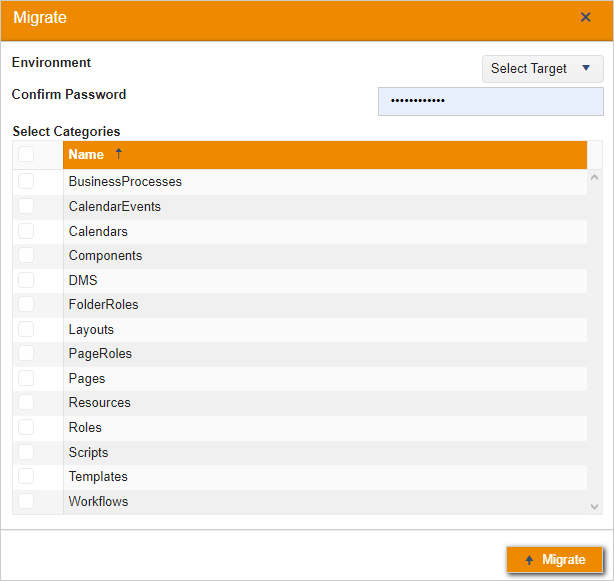614x581 pixels.
Task: Toggle the select-all checkbox in header
Action: [x=26, y=154]
